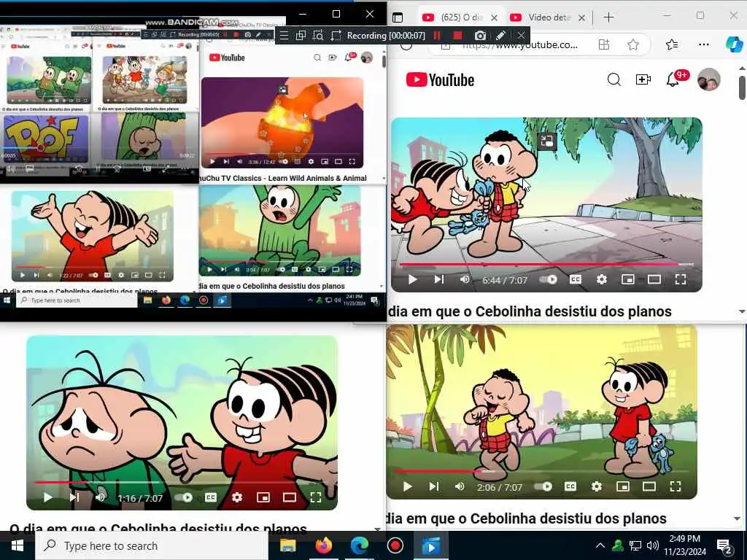
Task: Open notifications bell with 9+ badge, top-right YouTube
Action: pos(673,79)
